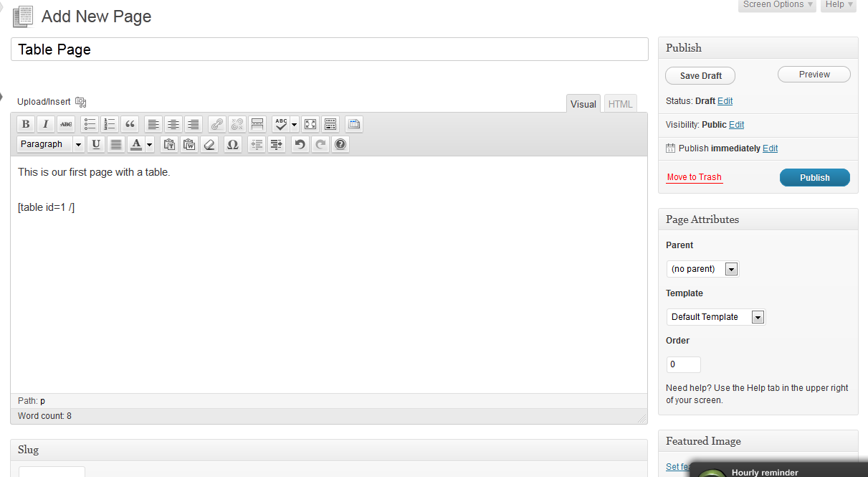Open Add Media icon next to Upload/Insert
Image resolution: width=868 pixels, height=477 pixels.
pos(81,102)
